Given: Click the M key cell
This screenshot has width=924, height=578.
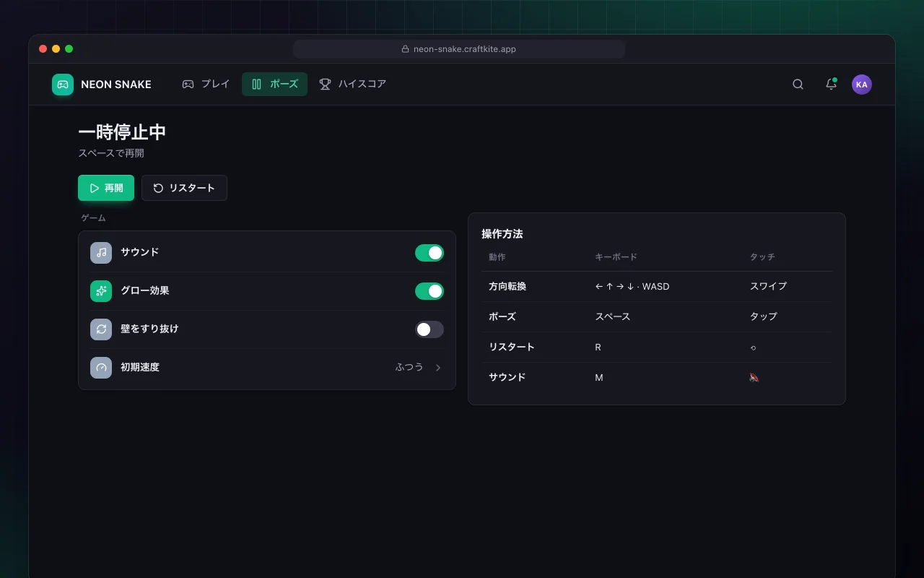Looking at the screenshot, I should tap(599, 378).
